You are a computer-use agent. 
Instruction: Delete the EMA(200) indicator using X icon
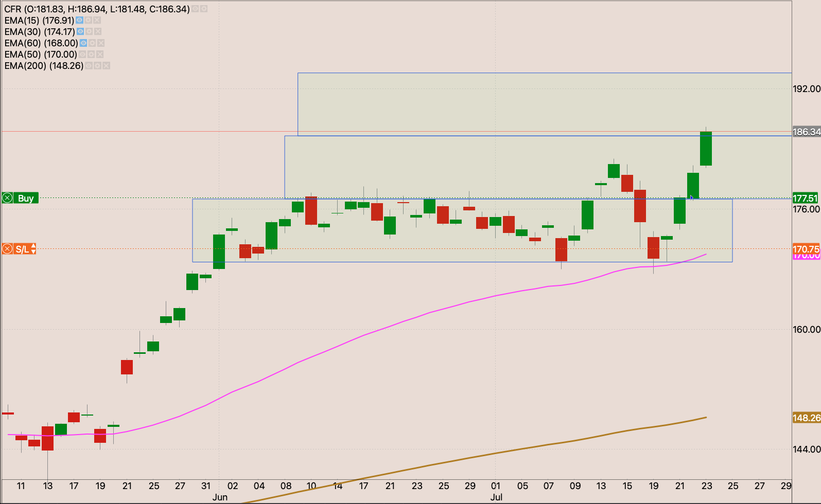tap(106, 66)
